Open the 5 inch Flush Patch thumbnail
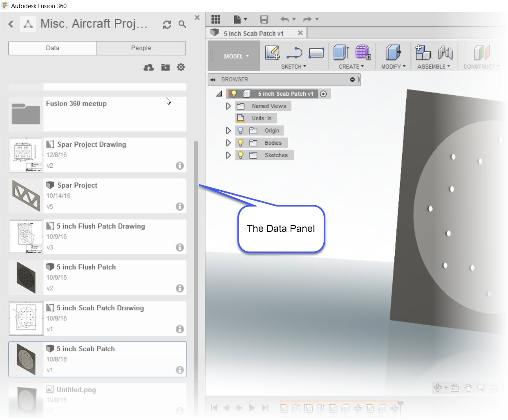 (x=25, y=277)
